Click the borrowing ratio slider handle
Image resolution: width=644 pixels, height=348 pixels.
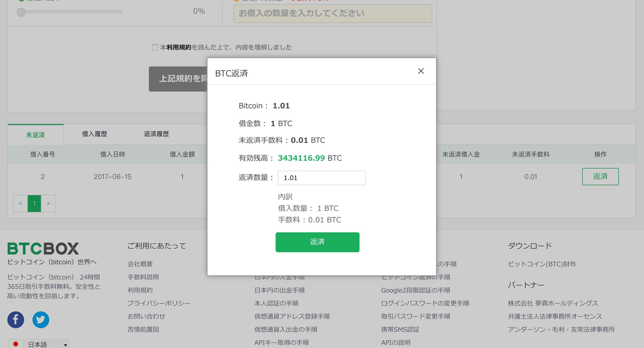(21, 12)
